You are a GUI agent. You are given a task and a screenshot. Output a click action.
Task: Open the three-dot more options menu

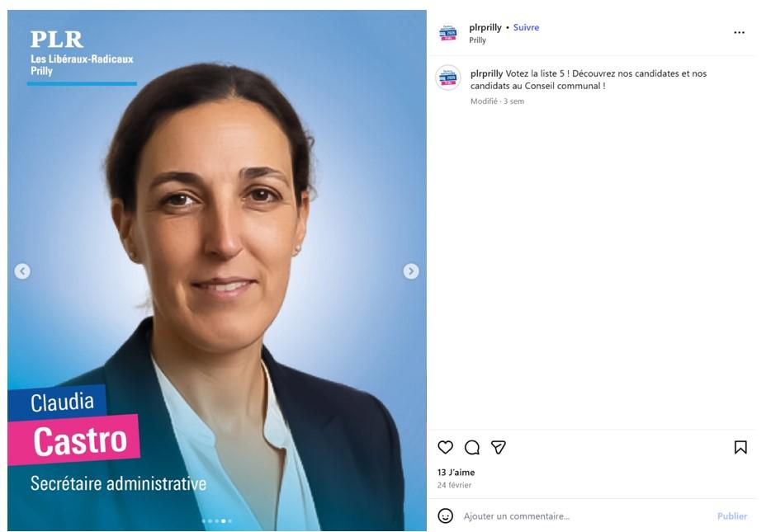pyautogui.click(x=739, y=32)
